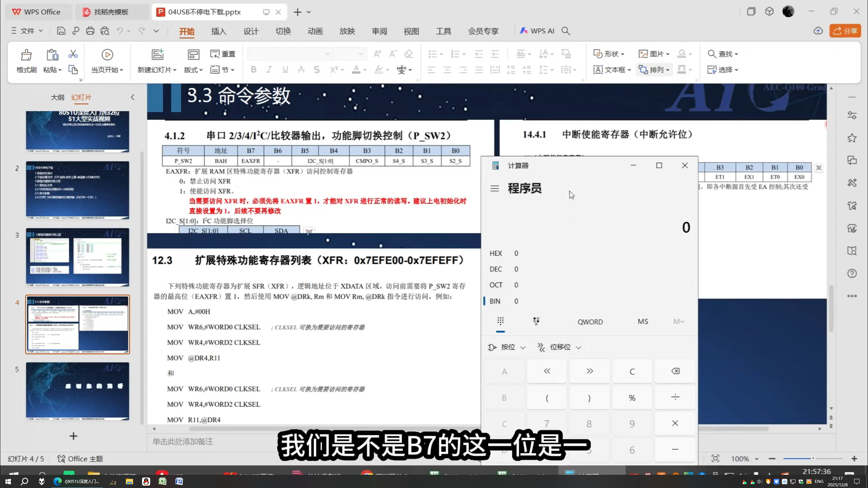
Task: Toggle bold formatting
Action: tap(253, 69)
